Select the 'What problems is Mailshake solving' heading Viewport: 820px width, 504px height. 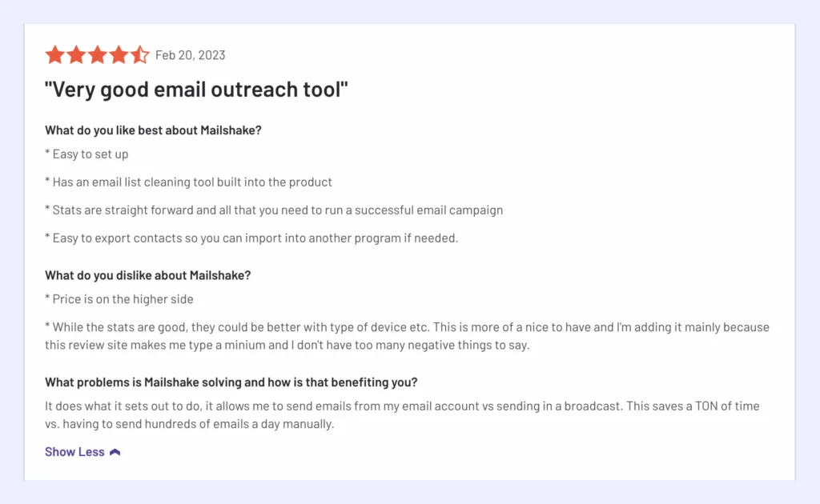click(x=231, y=382)
